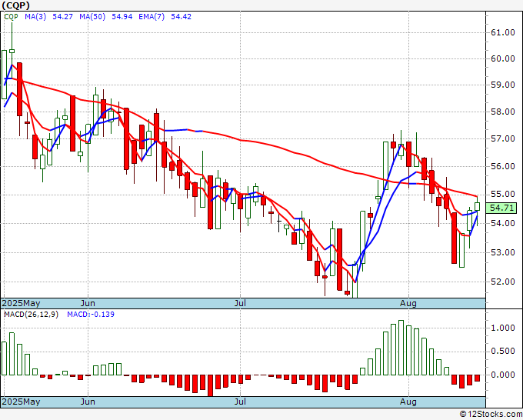The width and height of the screenshot is (523, 420).
Task: Click the latest green candlestick near 54.71
Action: [477, 206]
